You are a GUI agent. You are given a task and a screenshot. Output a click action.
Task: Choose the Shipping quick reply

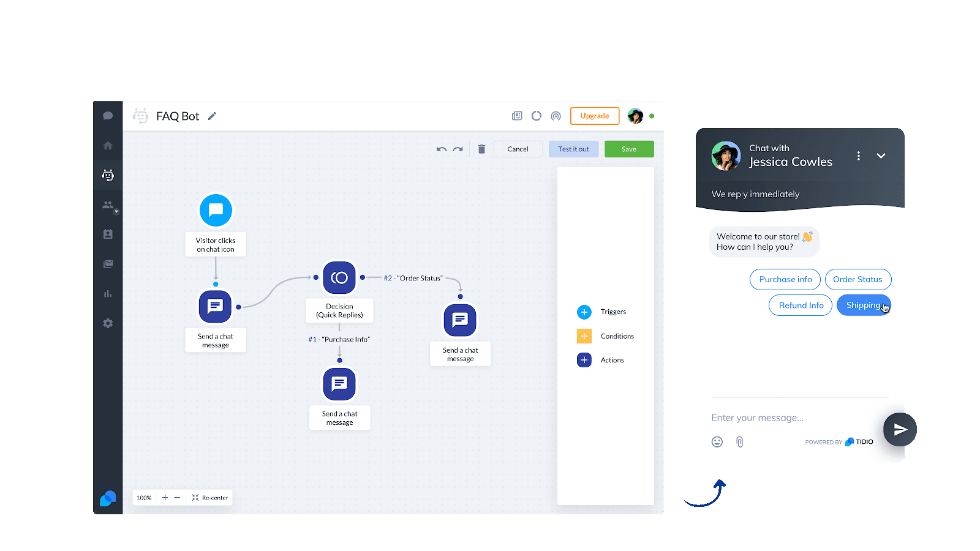(x=863, y=305)
